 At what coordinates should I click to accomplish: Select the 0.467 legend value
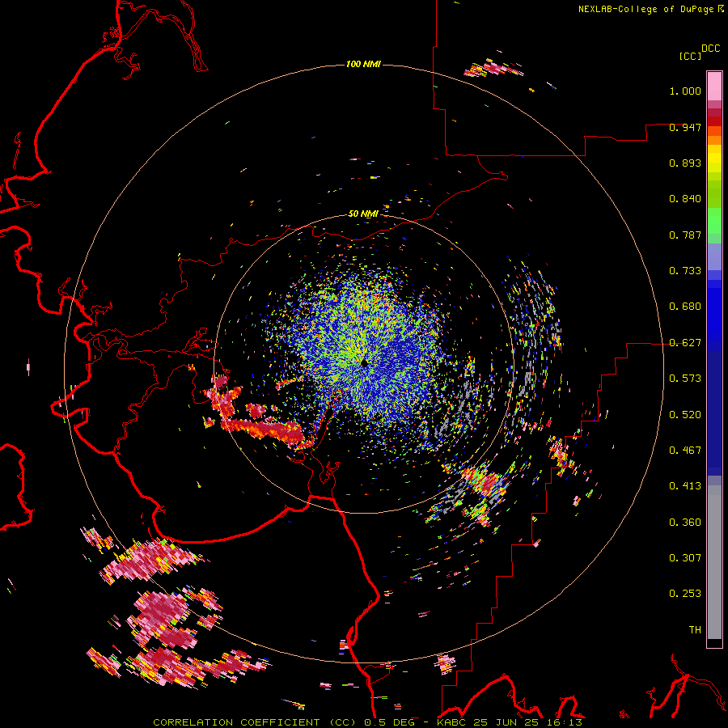point(685,451)
